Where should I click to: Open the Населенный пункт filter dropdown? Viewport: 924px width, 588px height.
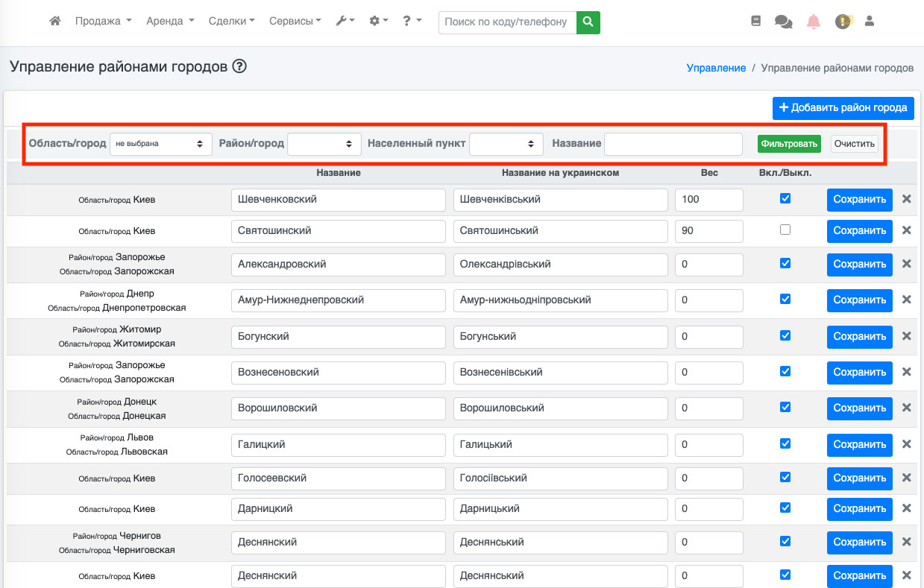pos(506,144)
